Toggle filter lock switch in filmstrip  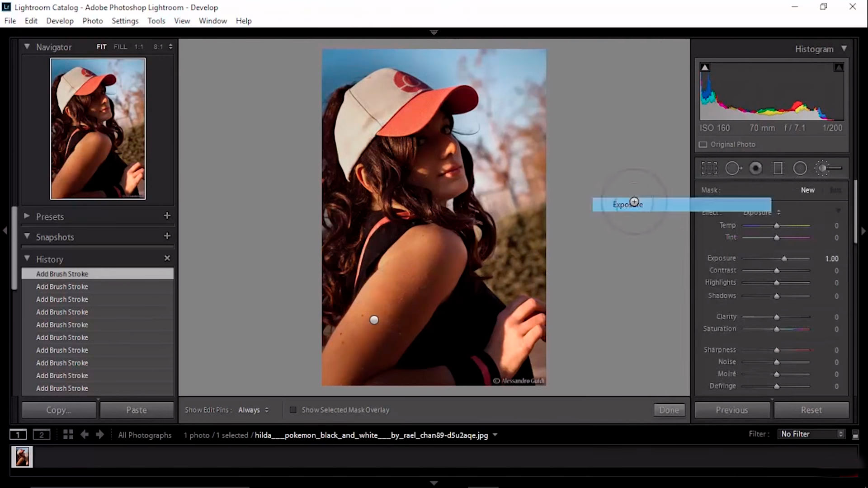pyautogui.click(x=855, y=435)
